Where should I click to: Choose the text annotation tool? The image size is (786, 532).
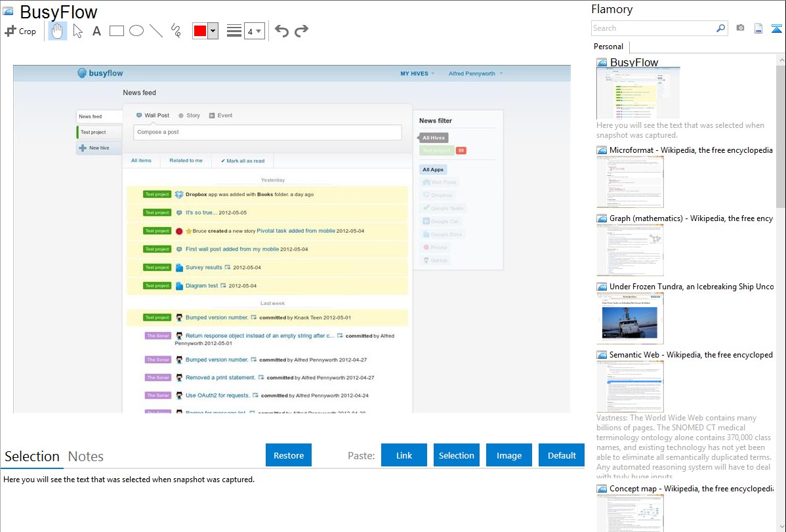[96, 31]
